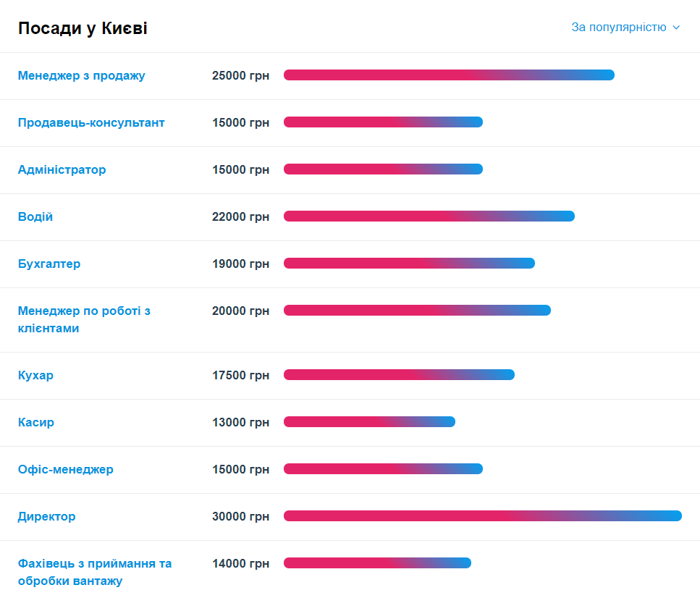Click the Менеджер з продажу salary bar
This screenshot has width=700, height=598.
pyautogui.click(x=449, y=75)
